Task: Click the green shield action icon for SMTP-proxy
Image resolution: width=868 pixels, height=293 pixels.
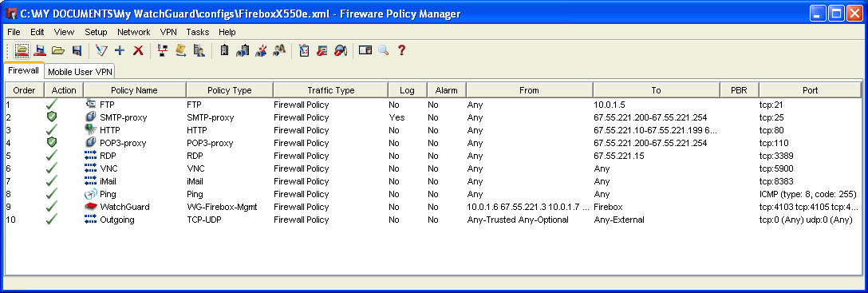Action: pos(52,117)
